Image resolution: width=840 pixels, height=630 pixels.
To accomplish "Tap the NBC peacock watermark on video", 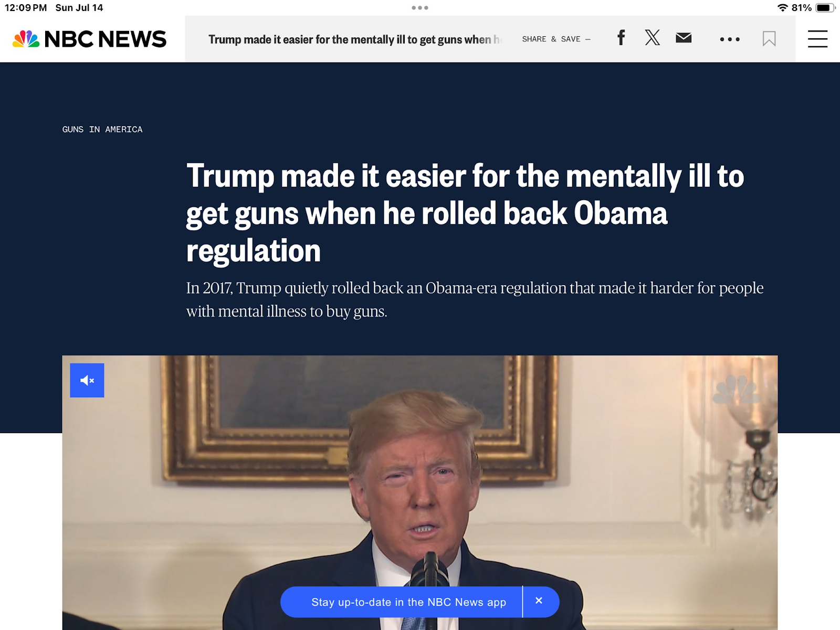I will point(737,390).
